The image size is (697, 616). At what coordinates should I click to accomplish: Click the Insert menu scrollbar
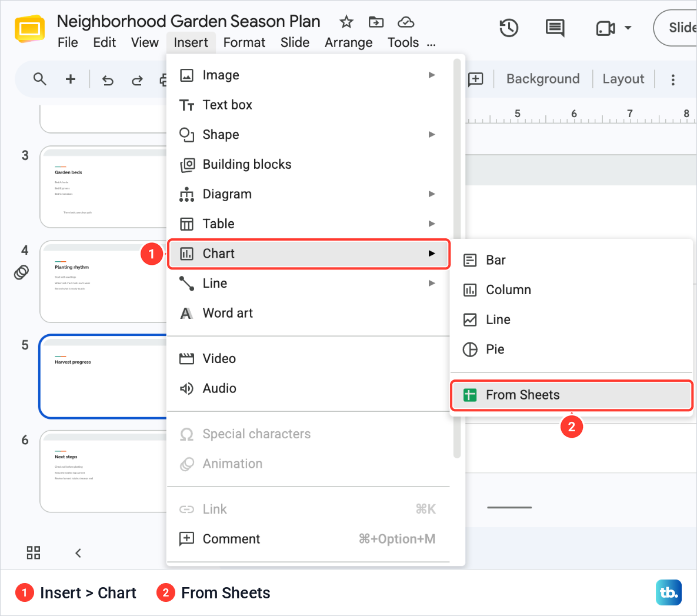(x=457, y=258)
